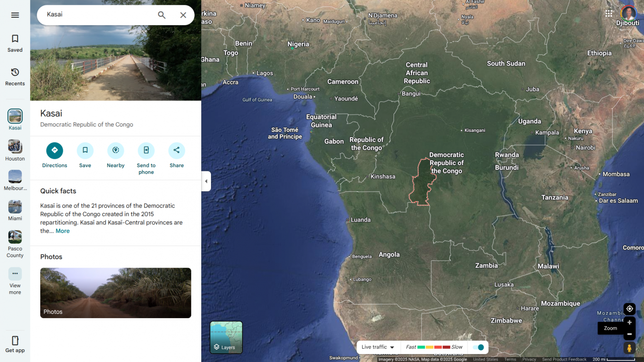The width and height of the screenshot is (644, 362).
Task: Toggle the live traffic switch
Action: (478, 347)
